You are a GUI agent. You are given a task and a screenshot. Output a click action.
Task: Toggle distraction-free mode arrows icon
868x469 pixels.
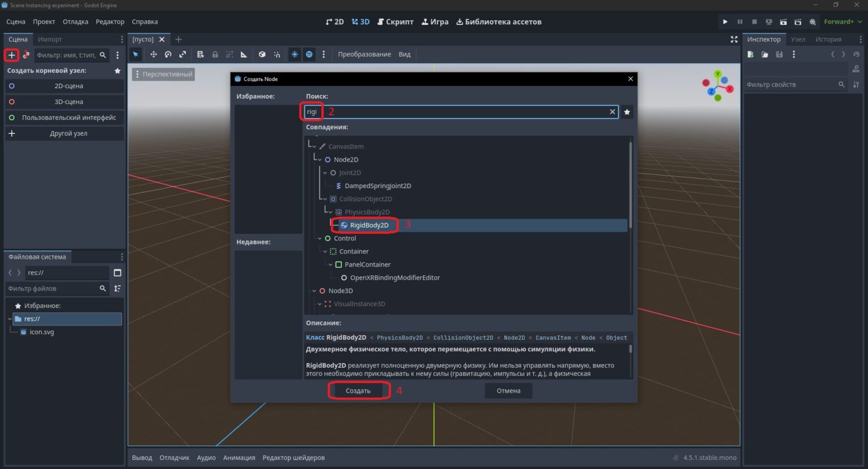pos(734,39)
